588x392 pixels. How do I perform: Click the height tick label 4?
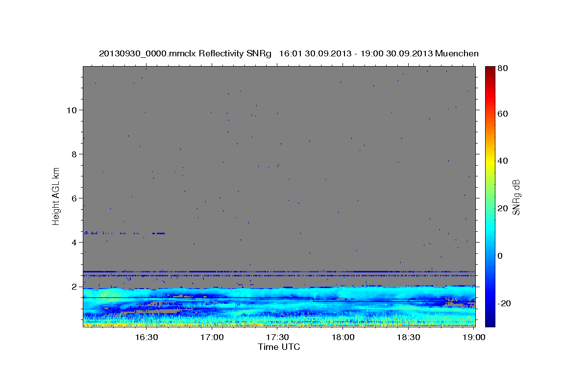pyautogui.click(x=73, y=242)
